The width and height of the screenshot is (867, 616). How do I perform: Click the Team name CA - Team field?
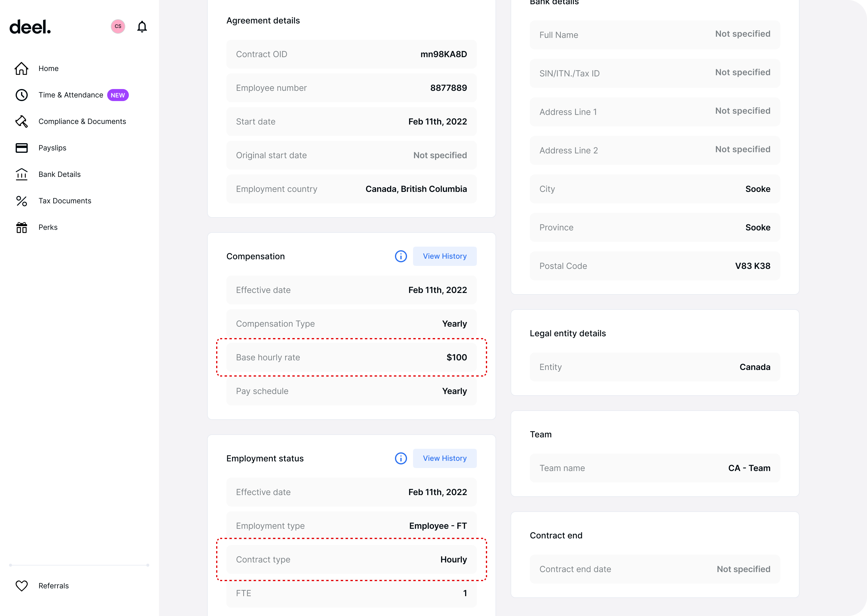click(x=654, y=468)
